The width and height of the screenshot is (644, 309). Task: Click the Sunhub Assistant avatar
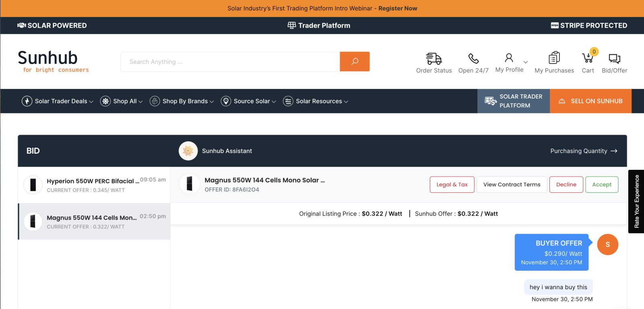(x=188, y=151)
